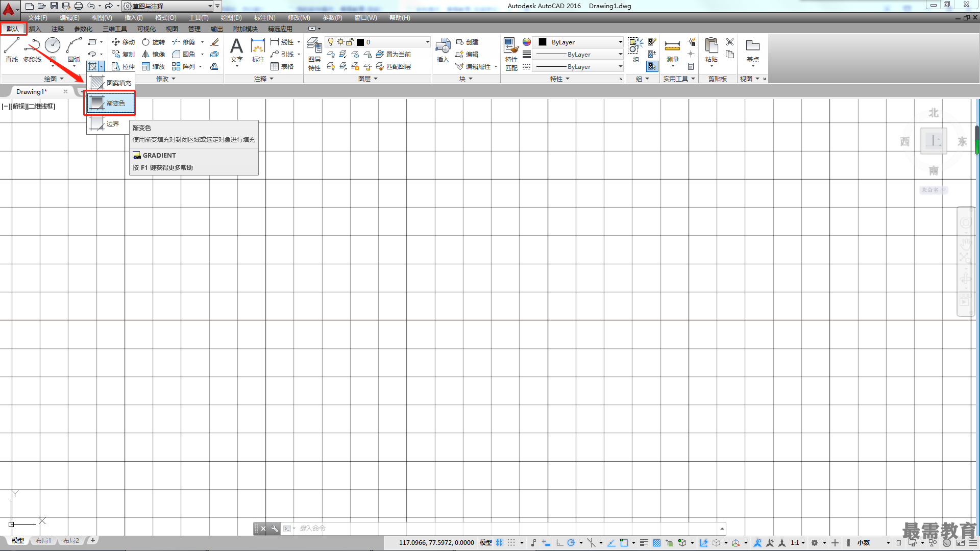Click the Array (阵列) tool
This screenshot has height=551, width=980.
[x=184, y=66]
